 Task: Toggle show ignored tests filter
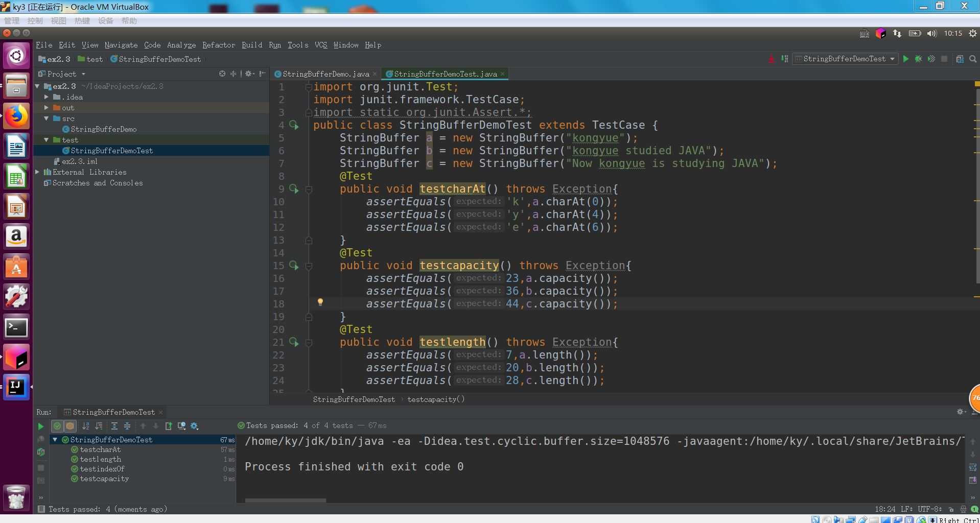click(x=70, y=426)
